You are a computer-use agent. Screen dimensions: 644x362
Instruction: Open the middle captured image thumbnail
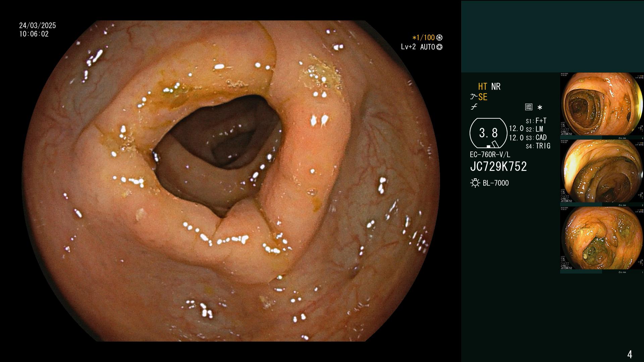602,171
